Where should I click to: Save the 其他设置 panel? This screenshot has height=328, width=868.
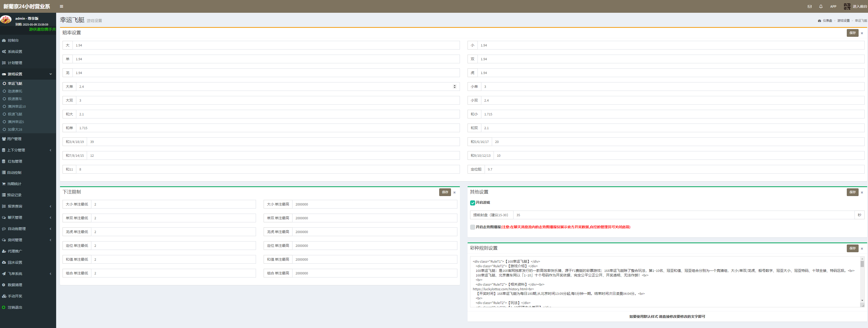pos(852,192)
